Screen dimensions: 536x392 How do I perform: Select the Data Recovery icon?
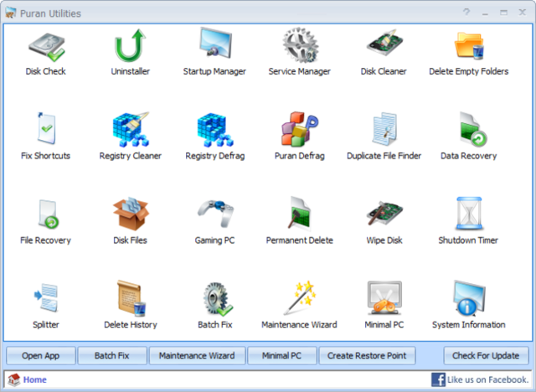(473, 129)
